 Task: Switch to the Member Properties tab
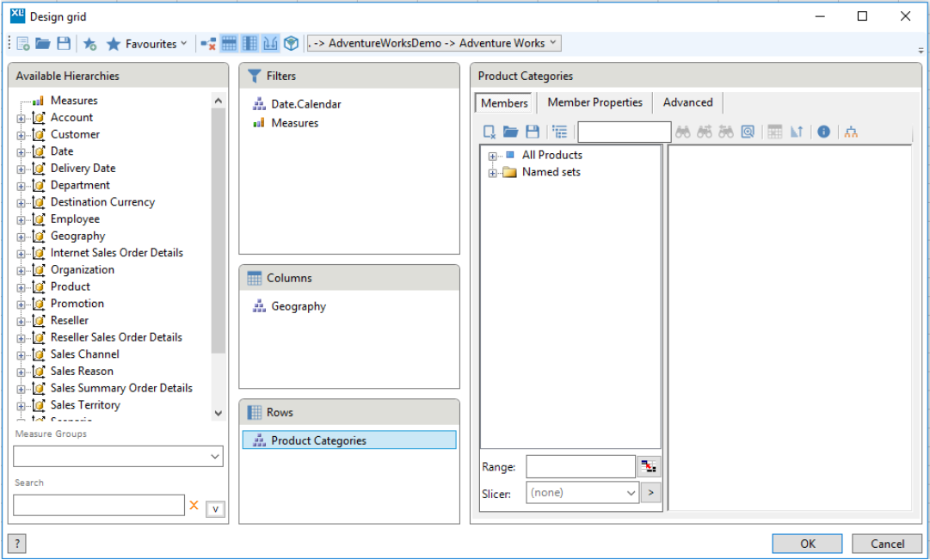(594, 102)
